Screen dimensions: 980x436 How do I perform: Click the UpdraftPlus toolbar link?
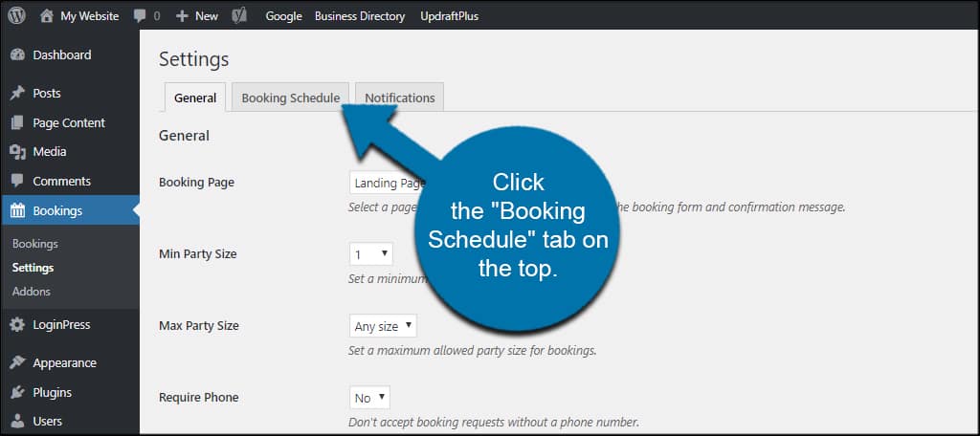click(x=449, y=16)
